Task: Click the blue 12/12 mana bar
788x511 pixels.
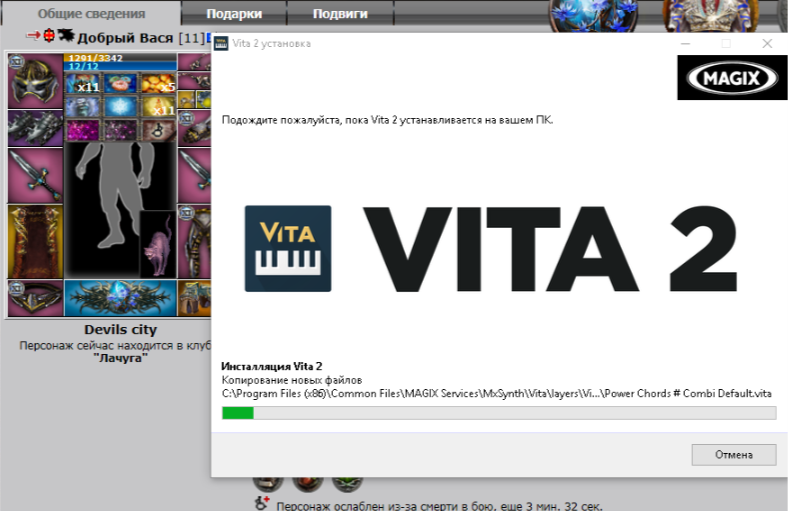Action: pos(121,66)
